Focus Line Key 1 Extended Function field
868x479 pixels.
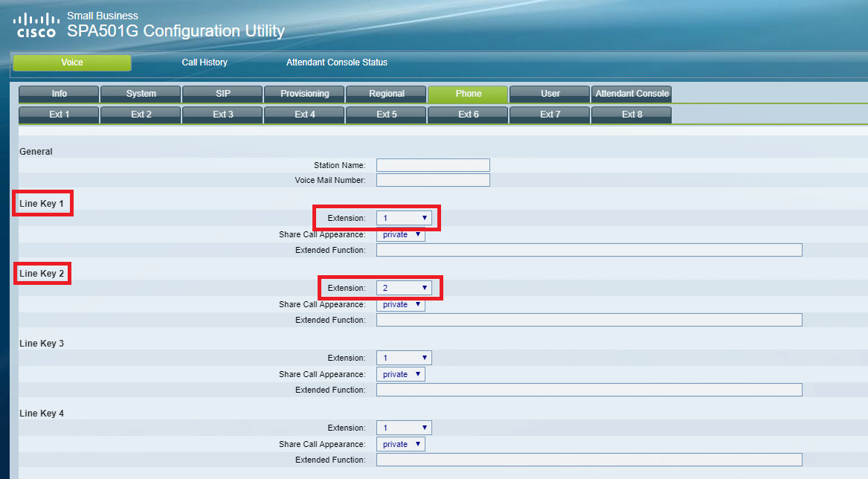(589, 251)
